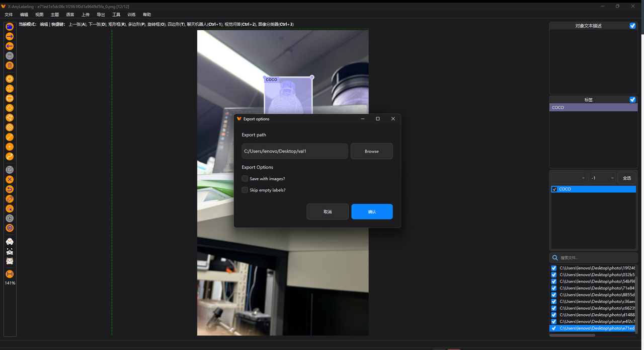Click the horizontal scrollbar under the file list

point(572,335)
